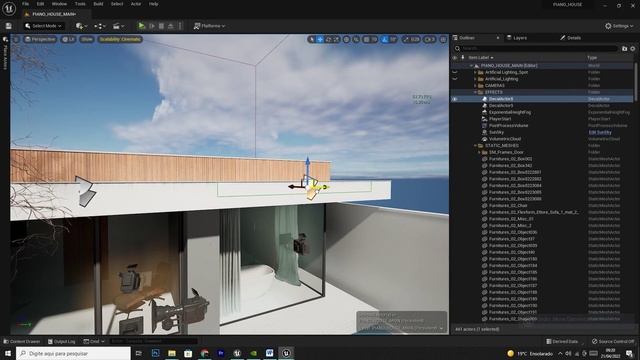Open the Edit menu
The image size is (640, 360).
point(40,4)
